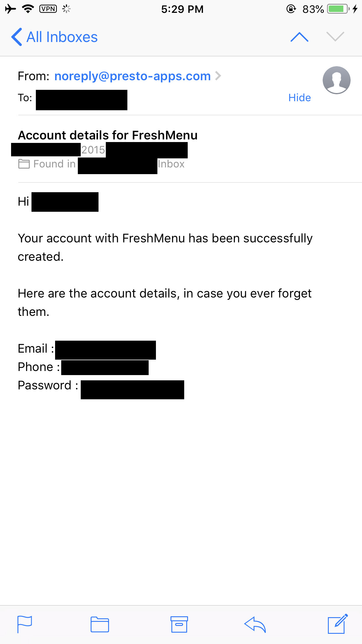Compose a new message with pencil icon
The height and width of the screenshot is (644, 362).
coord(338,624)
